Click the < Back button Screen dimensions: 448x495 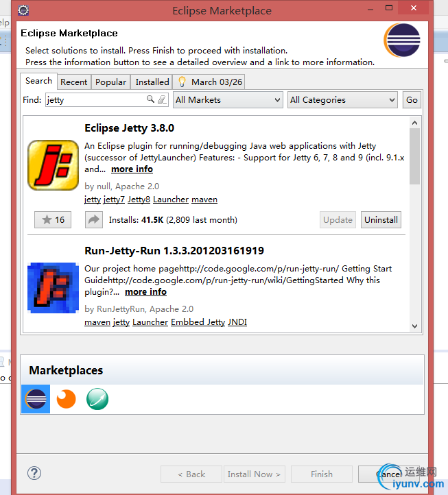[x=191, y=474]
